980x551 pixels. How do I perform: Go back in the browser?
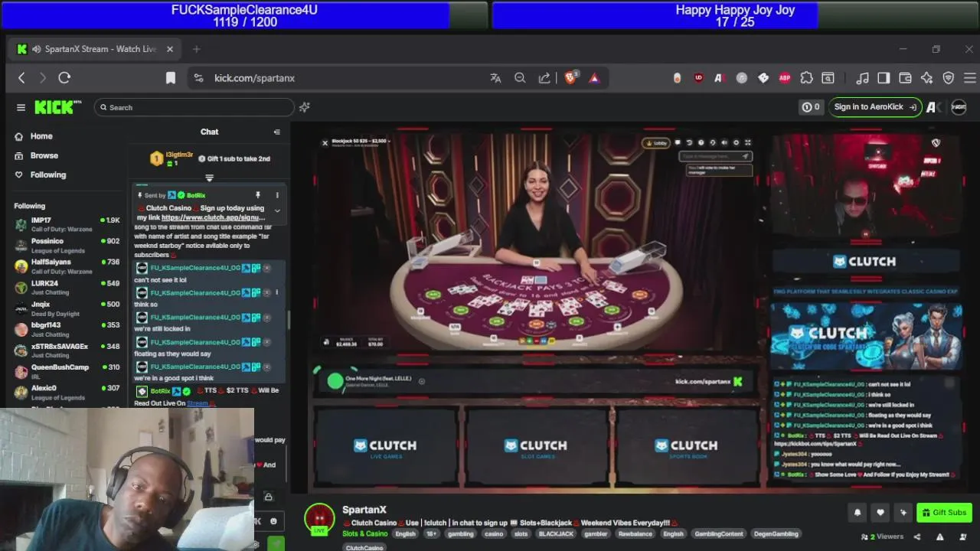21,78
